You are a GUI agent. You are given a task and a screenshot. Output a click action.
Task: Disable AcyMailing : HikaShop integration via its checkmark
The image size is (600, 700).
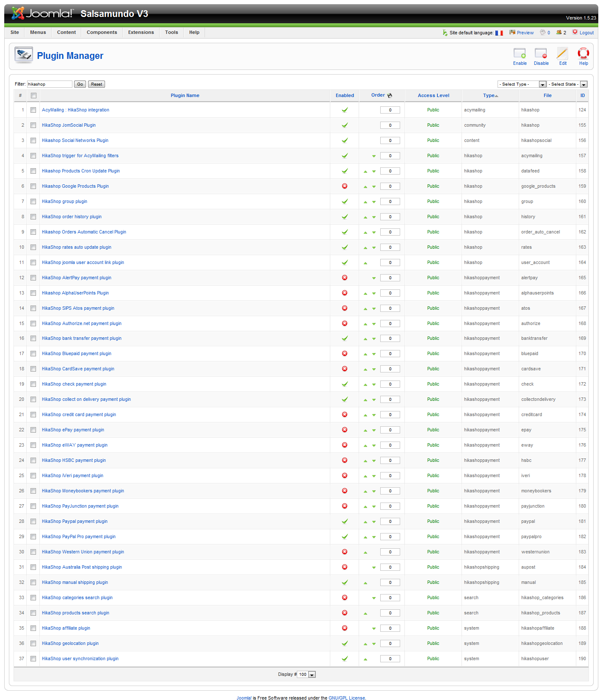(345, 110)
